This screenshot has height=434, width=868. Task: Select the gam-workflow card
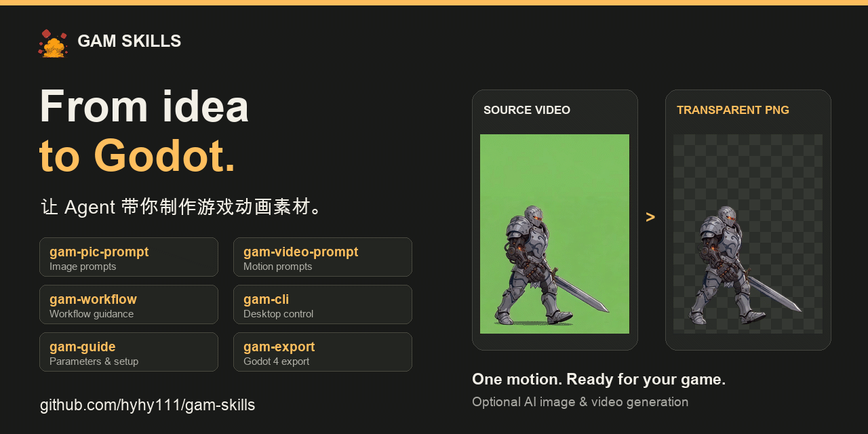point(129,304)
